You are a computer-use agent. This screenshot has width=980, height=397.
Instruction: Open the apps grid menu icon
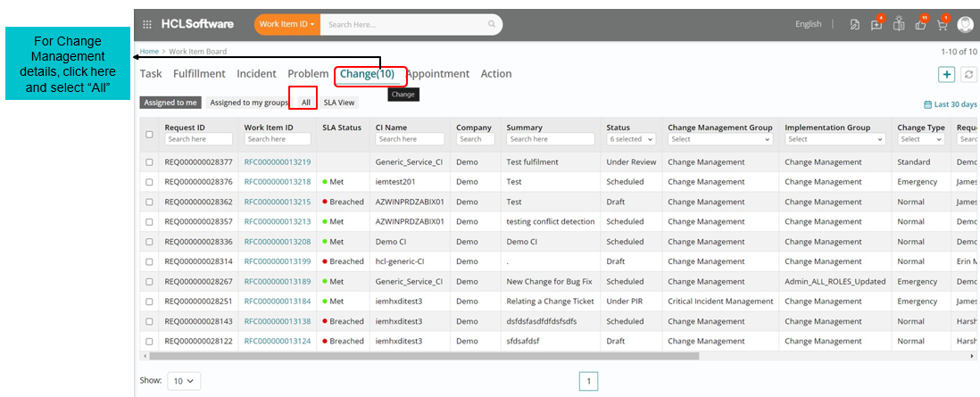(x=147, y=24)
